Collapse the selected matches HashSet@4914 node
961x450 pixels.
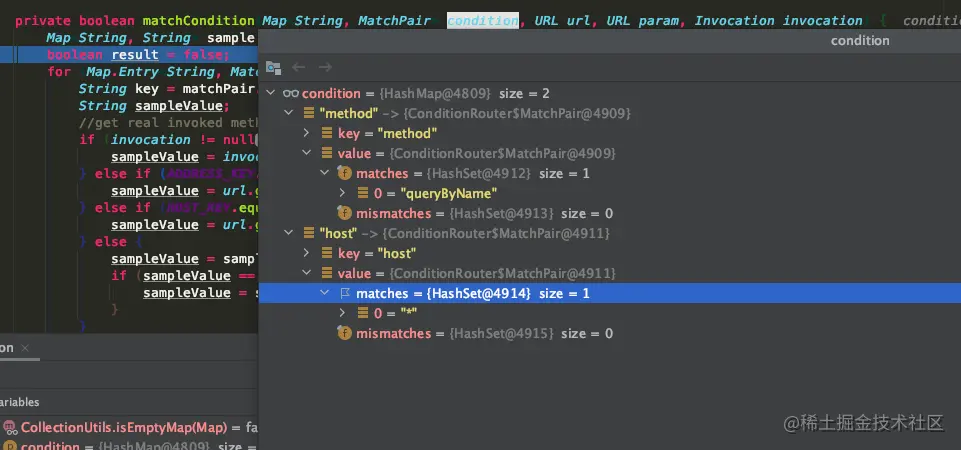click(x=325, y=294)
